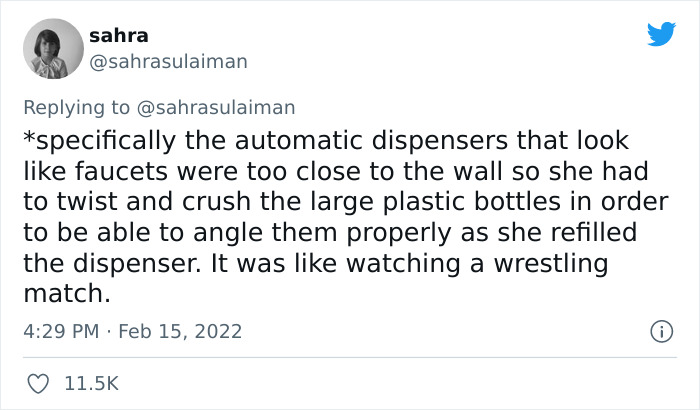Image resolution: width=700 pixels, height=410 pixels.
Task: Open the Feb 15, 2022 date link
Action: 180,331
